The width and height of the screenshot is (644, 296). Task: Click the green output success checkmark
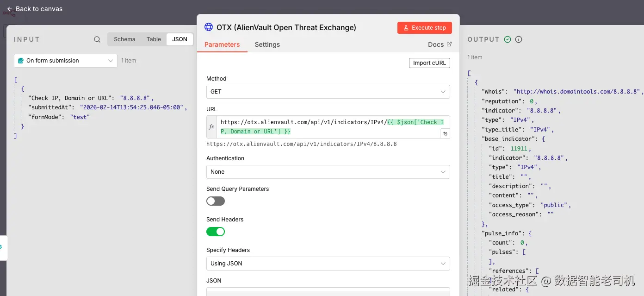click(508, 39)
